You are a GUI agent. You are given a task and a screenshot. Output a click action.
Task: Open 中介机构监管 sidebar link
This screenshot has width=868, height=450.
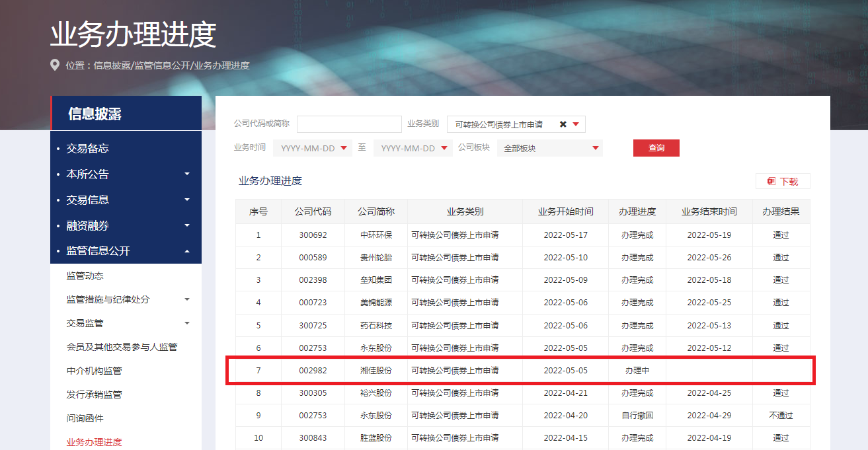click(95, 371)
